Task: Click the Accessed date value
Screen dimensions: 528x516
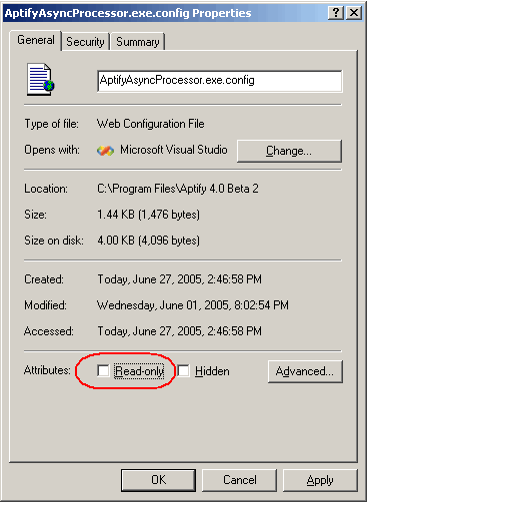Action: [x=179, y=331]
